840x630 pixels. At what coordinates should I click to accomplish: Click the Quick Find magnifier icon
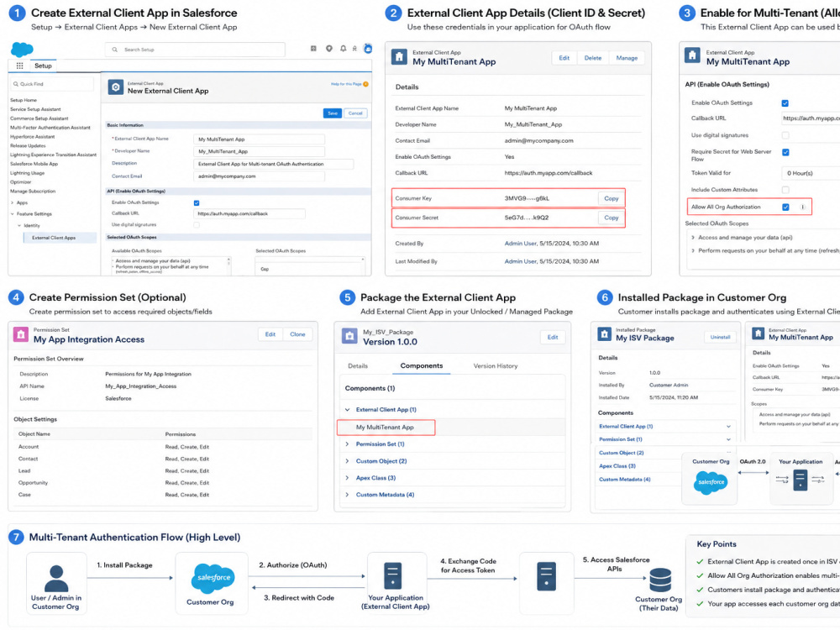tap(15, 84)
